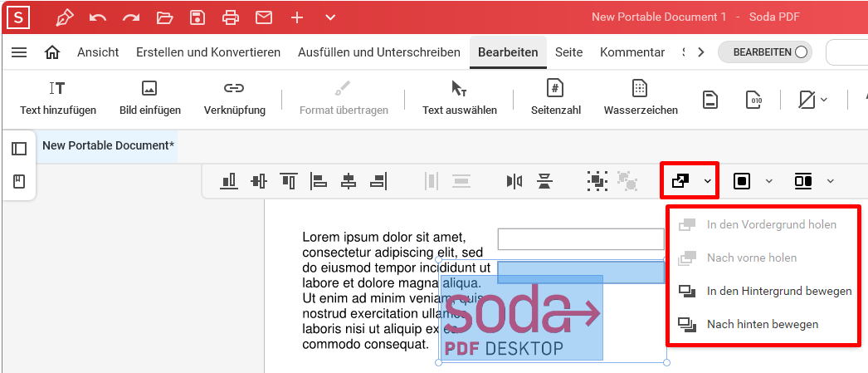Click the Bates numbering page icon
The image size is (868, 373).
[x=754, y=101]
